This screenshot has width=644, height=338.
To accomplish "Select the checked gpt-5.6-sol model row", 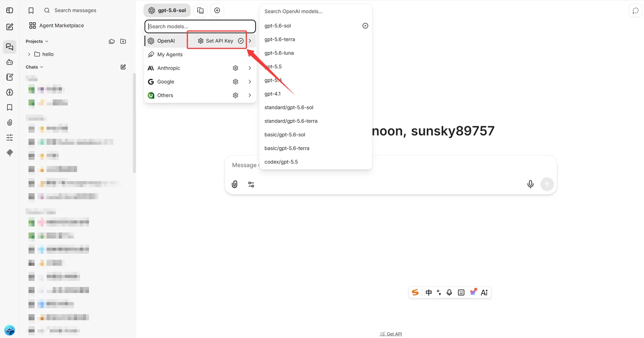I will (316, 26).
